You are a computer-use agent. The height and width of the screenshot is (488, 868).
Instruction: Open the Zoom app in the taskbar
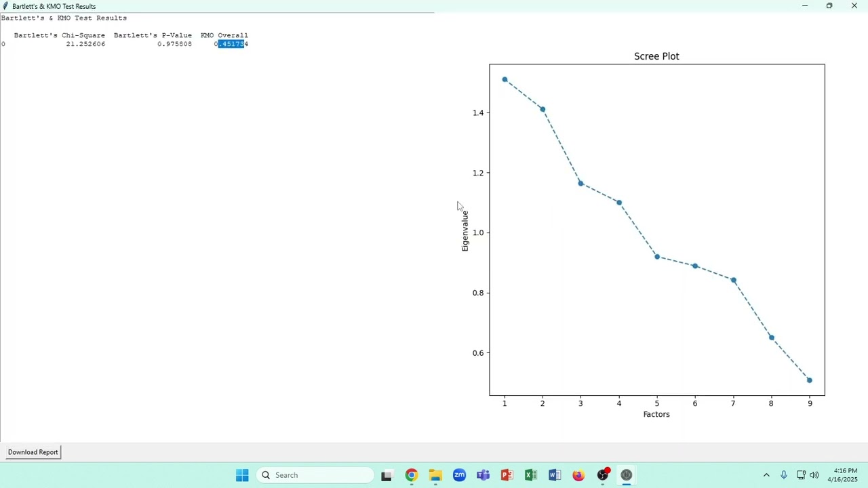coord(459,475)
